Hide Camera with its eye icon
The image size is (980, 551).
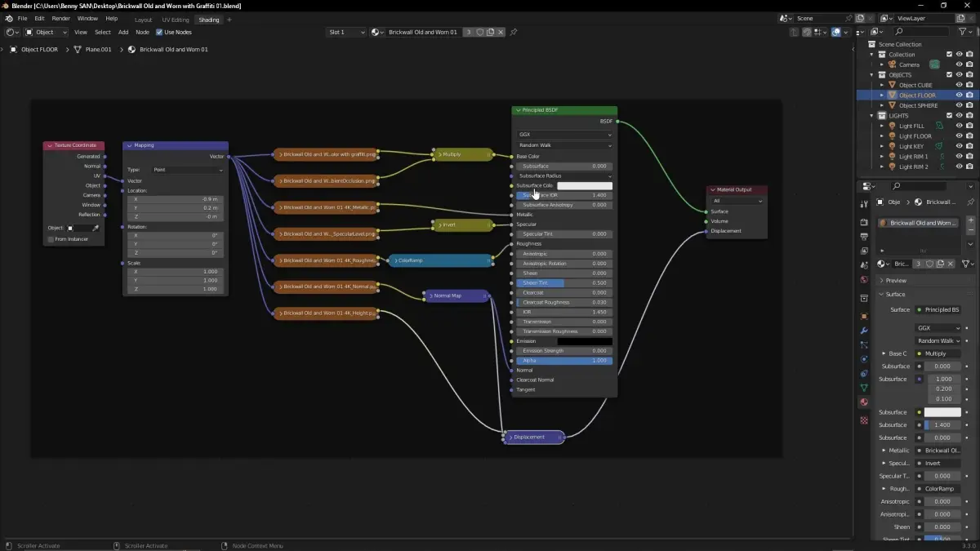tap(960, 64)
